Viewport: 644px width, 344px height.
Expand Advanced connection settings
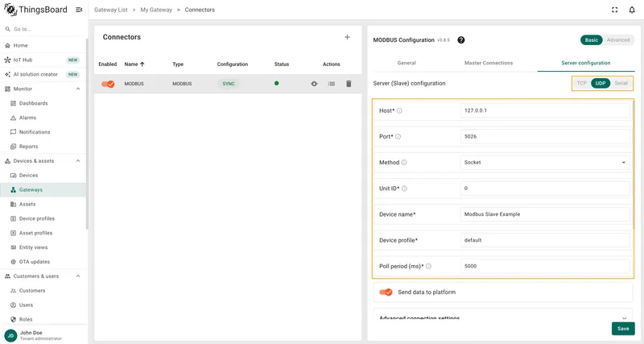(502, 317)
